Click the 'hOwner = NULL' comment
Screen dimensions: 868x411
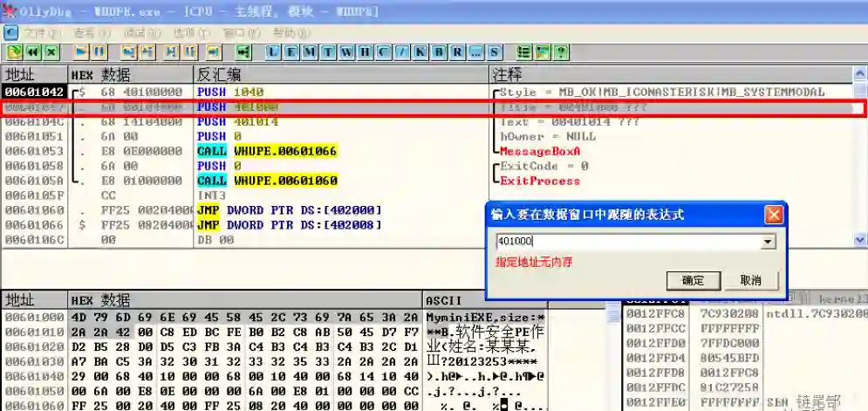coord(548,136)
